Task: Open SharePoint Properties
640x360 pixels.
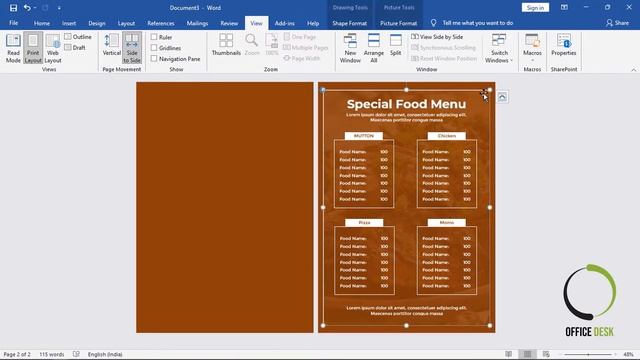Action: 564,45
